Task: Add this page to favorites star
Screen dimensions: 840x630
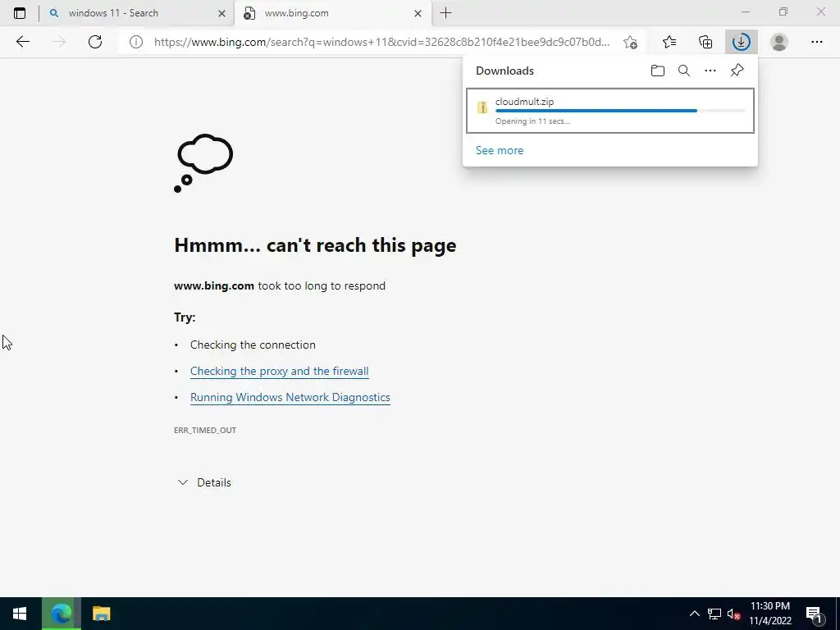Action: click(x=631, y=42)
